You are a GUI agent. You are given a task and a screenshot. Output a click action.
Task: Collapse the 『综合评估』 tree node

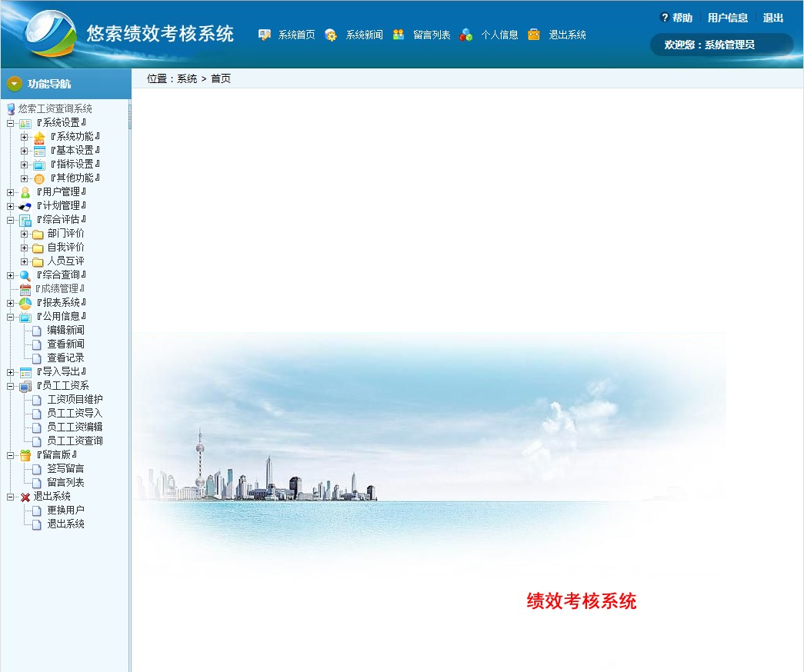[x=10, y=220]
